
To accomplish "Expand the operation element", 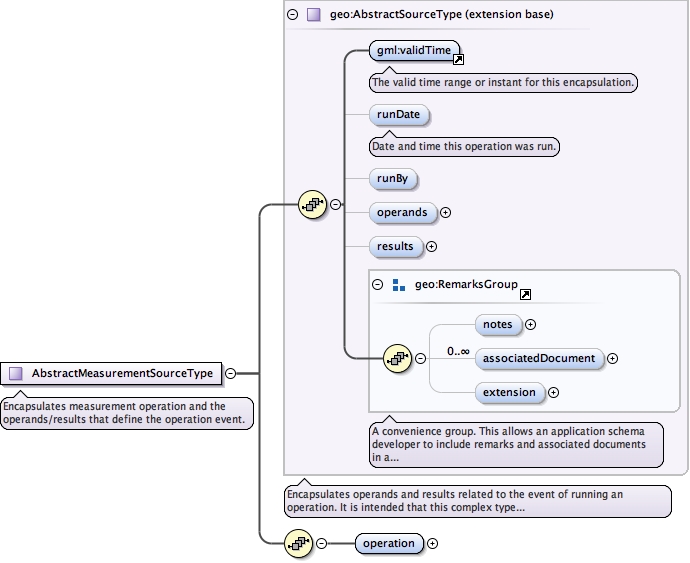I will point(433,543).
